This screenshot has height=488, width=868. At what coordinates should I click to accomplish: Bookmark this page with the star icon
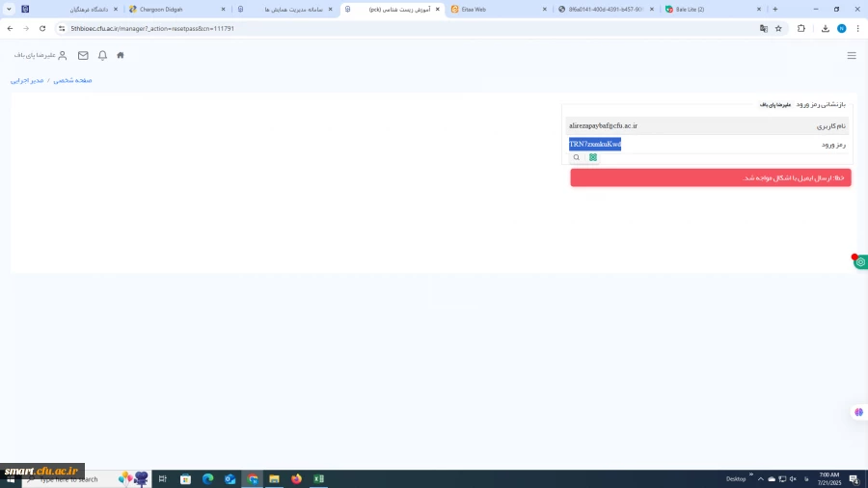pos(778,28)
